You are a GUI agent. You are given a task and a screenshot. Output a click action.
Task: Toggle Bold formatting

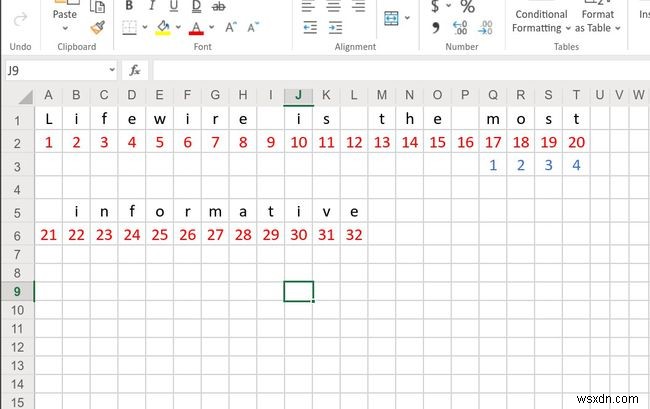pyautogui.click(x=129, y=6)
